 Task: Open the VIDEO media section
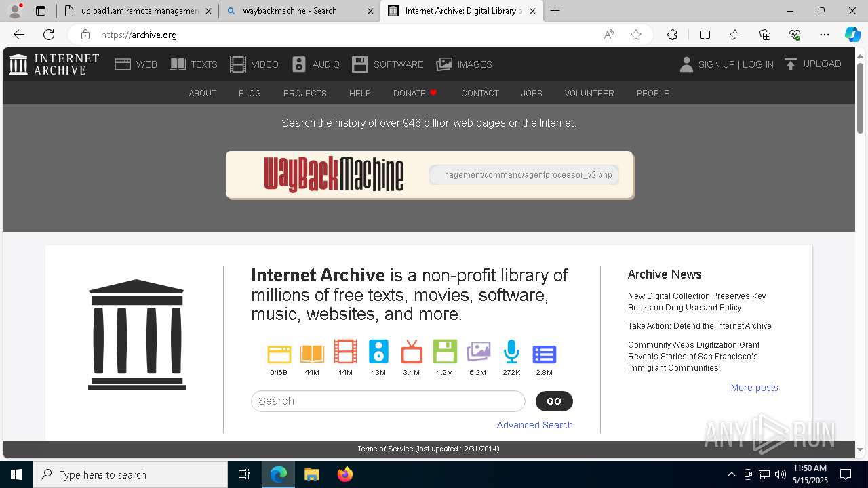coord(254,64)
